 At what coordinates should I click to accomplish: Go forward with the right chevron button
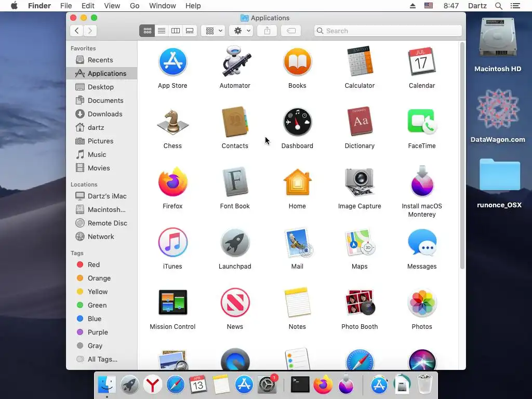click(x=90, y=31)
